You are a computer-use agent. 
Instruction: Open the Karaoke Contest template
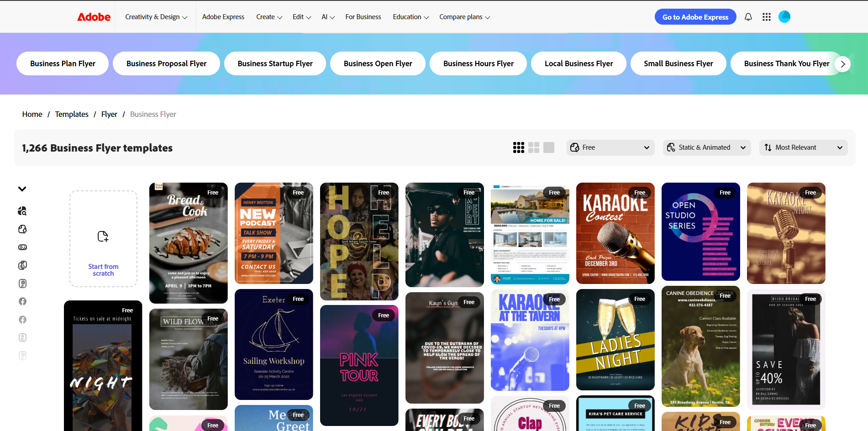coord(615,233)
